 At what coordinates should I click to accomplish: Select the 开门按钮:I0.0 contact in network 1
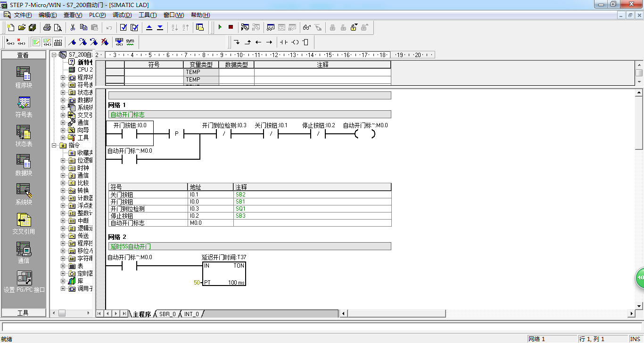coord(130,133)
